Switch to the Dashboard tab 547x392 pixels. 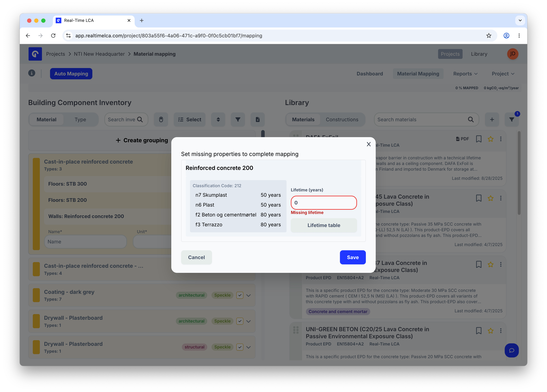click(370, 74)
